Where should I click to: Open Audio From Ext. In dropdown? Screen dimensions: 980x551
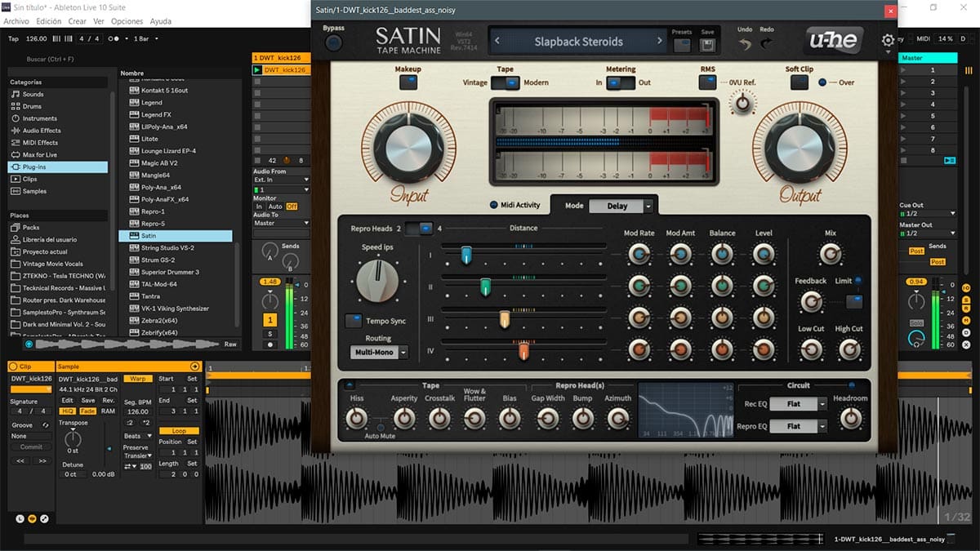click(x=282, y=180)
